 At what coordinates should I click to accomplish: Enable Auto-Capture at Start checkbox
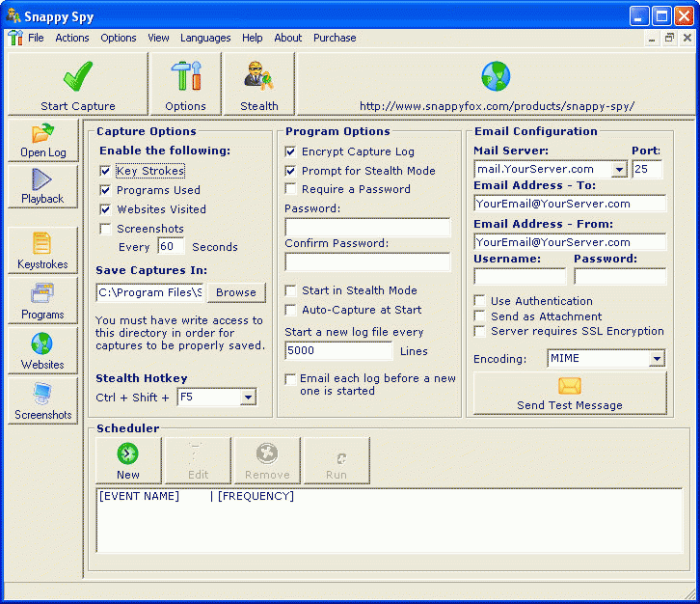pyautogui.click(x=290, y=310)
